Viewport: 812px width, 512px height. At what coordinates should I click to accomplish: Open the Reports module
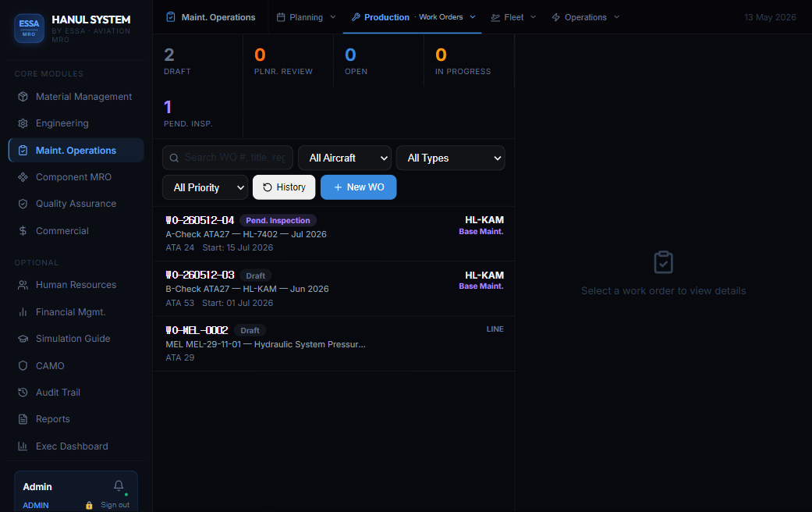click(x=76, y=419)
